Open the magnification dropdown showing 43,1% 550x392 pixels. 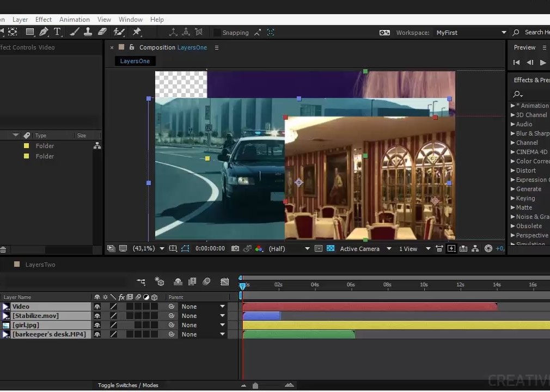[149, 249]
